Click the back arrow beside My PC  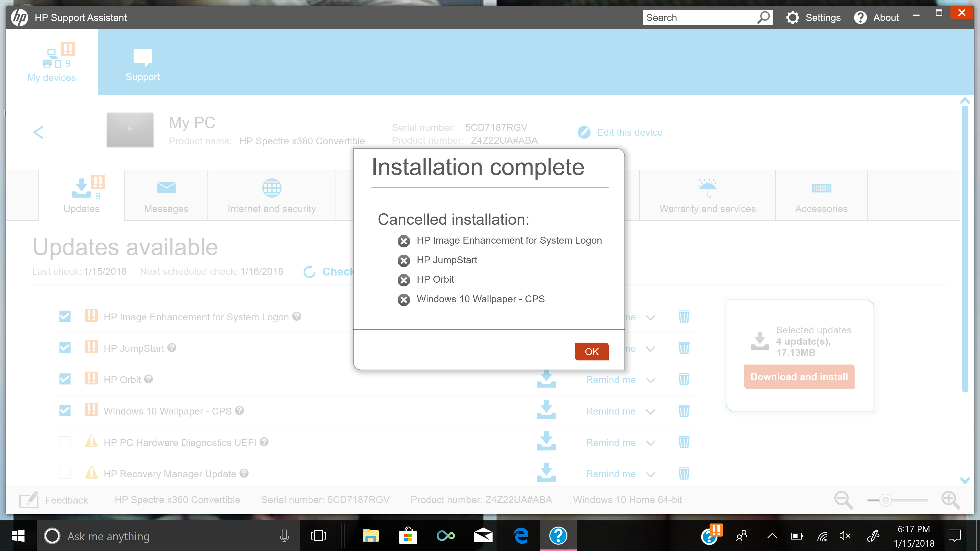38,132
